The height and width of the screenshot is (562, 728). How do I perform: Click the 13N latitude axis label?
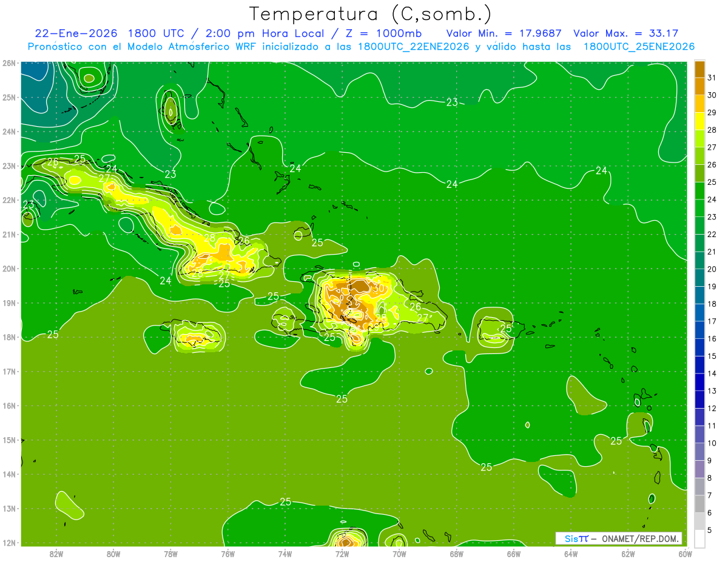pos(9,509)
